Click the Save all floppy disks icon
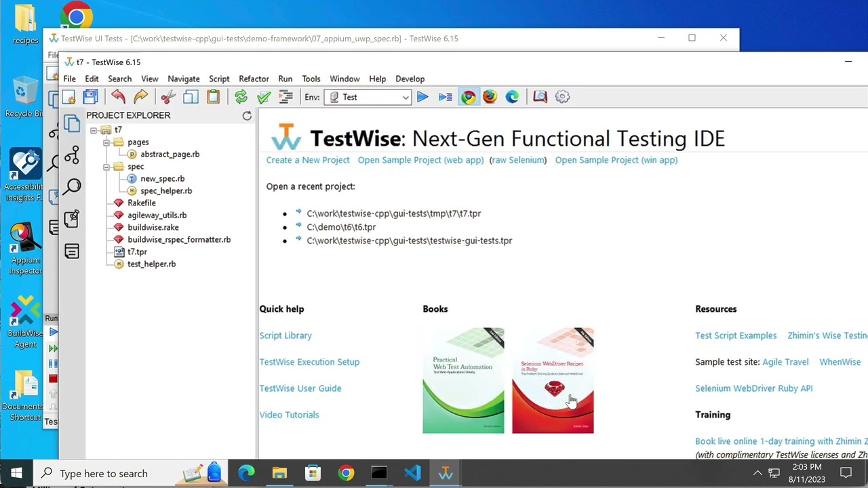This screenshot has height=488, width=868. [x=90, y=97]
